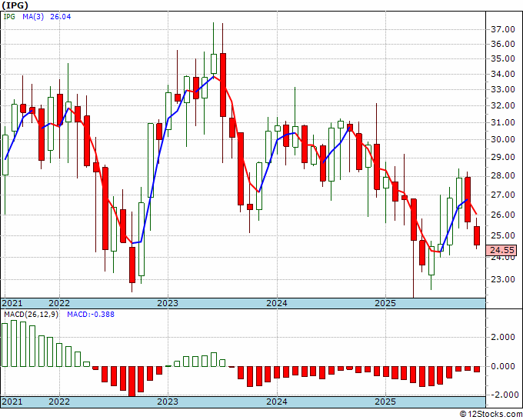Viewport: 523px width, 420px height.
Task: Click the IPG legend label in green
Action: point(9,16)
